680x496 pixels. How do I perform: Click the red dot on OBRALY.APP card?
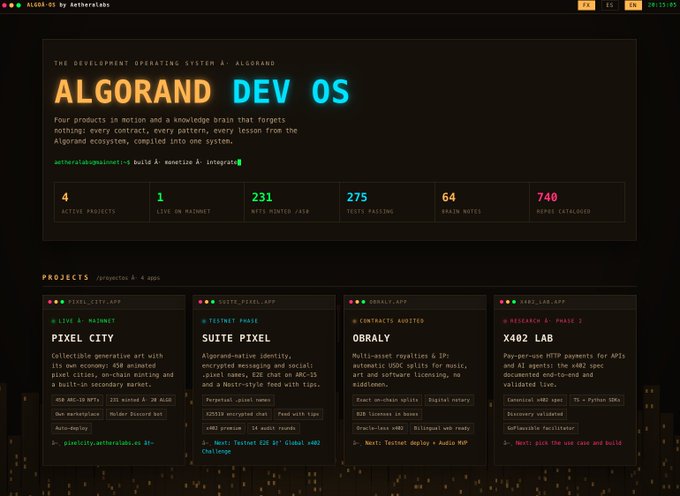pyautogui.click(x=351, y=302)
